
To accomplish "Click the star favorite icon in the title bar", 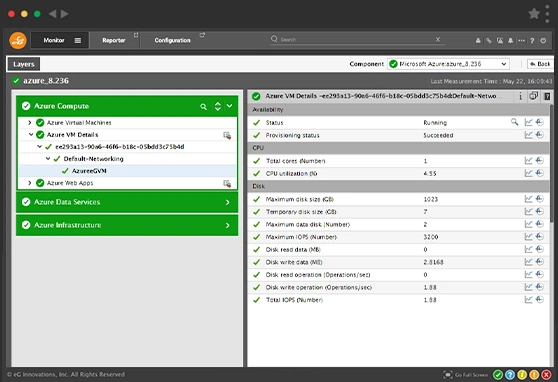I will [534, 14].
